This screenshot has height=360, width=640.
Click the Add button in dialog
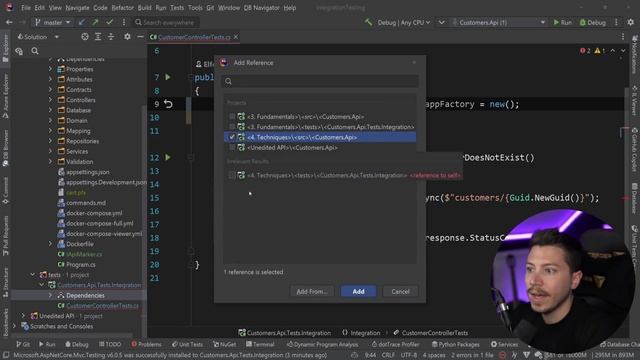click(358, 291)
